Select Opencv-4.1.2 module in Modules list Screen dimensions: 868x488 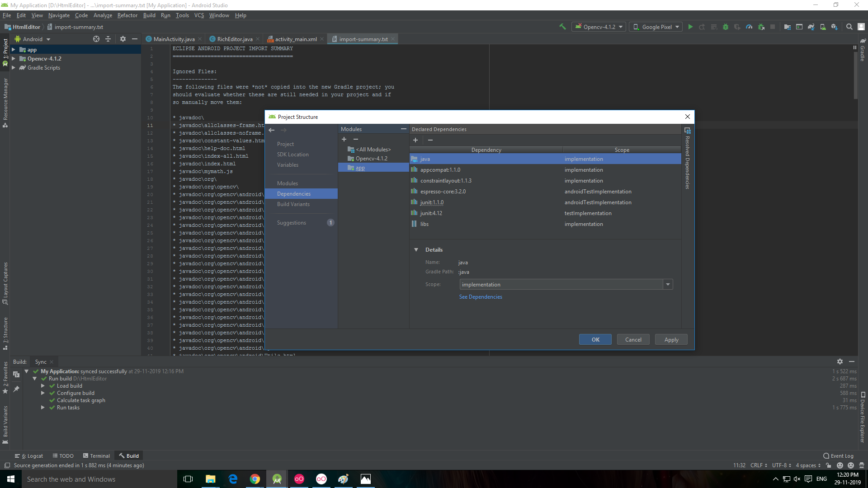[x=372, y=159]
